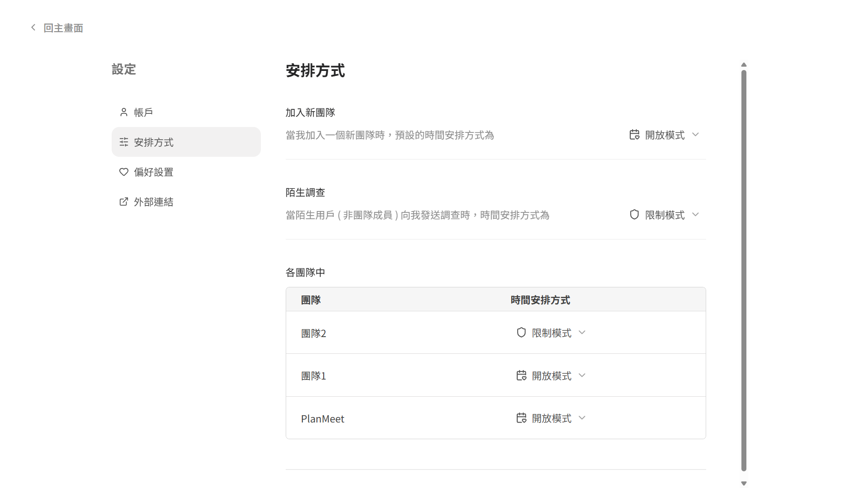Click the vertical scrollbar on the right
Viewport: 868px width, 488px height.
(743, 271)
